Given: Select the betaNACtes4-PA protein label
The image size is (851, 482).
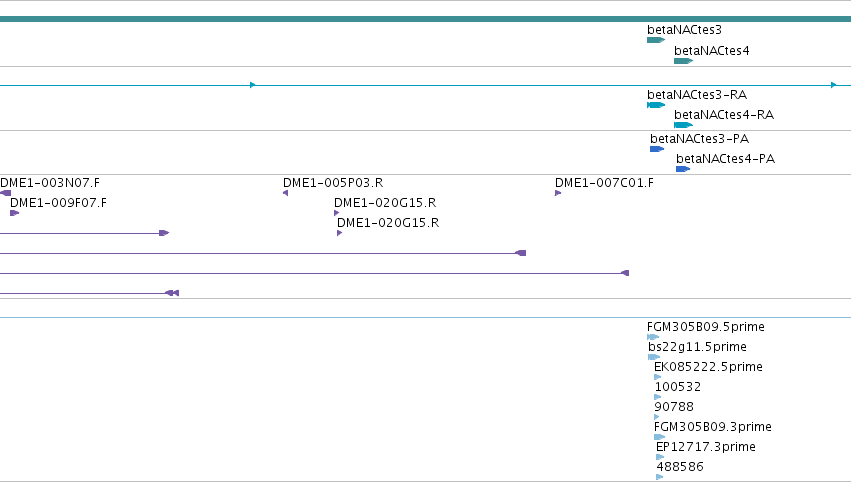Looking at the screenshot, I should click(725, 159).
